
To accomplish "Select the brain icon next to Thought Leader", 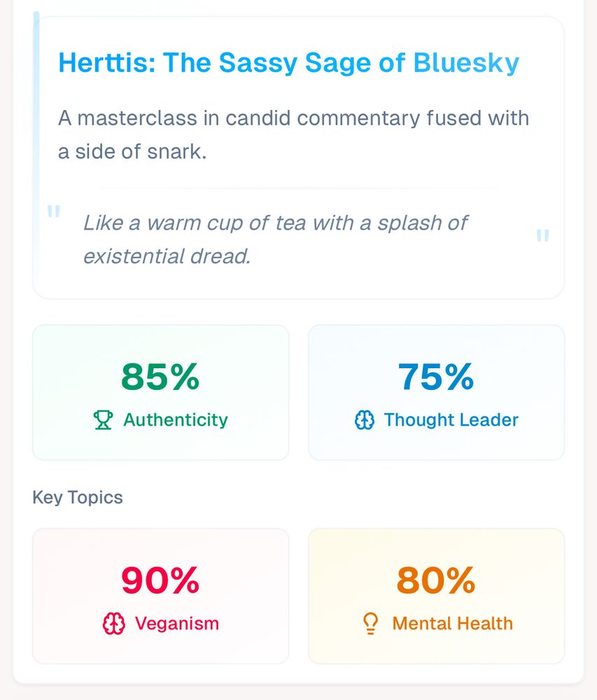I will pos(365,420).
